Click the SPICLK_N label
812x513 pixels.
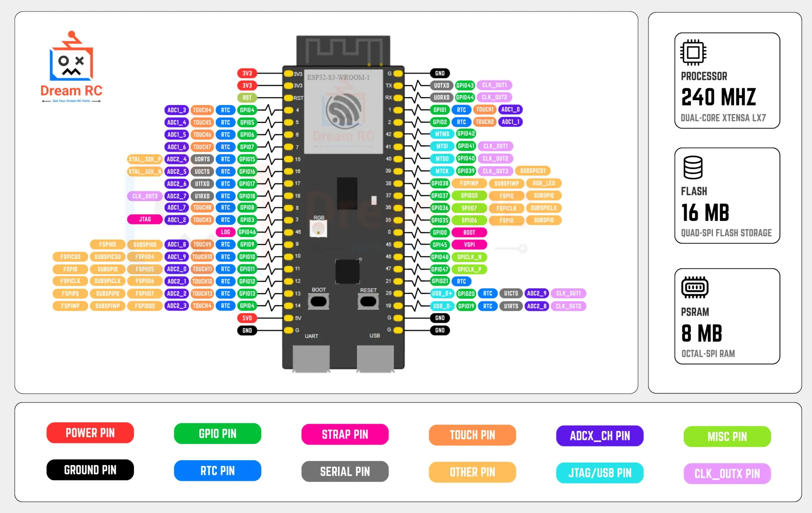(x=469, y=257)
